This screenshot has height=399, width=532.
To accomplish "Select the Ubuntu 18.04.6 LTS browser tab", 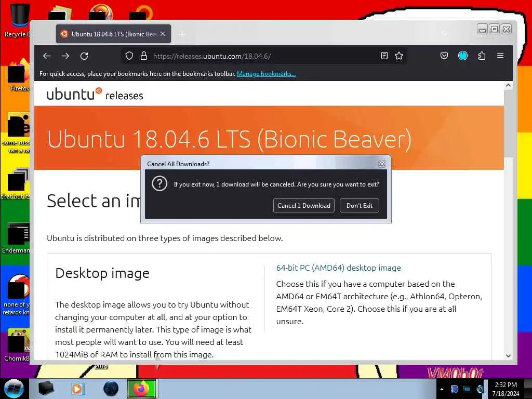I will coord(113,34).
